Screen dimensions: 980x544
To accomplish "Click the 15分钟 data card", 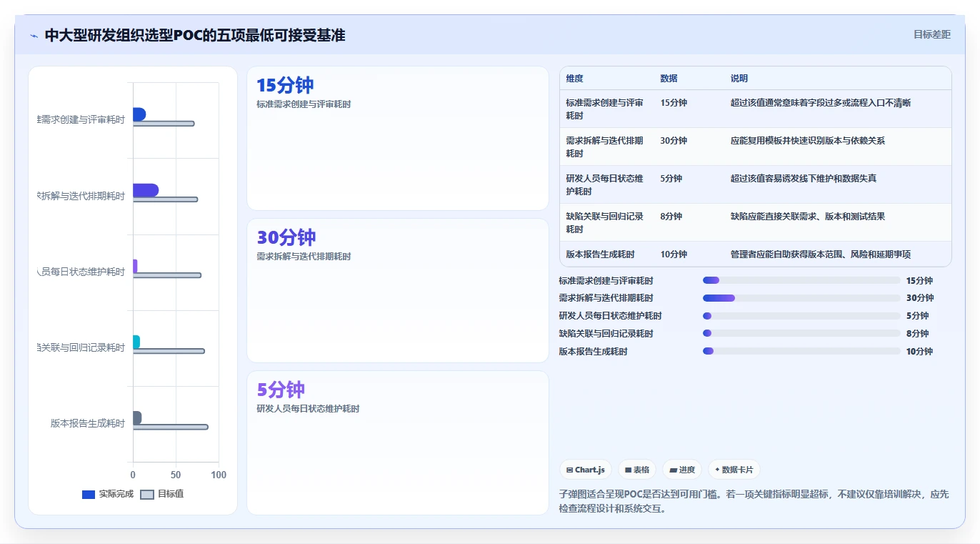I will click(398, 139).
